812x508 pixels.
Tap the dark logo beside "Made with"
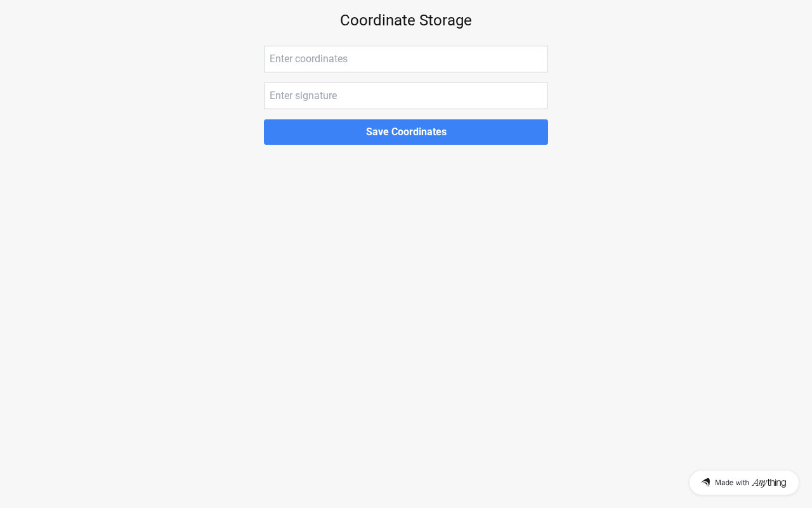click(705, 483)
